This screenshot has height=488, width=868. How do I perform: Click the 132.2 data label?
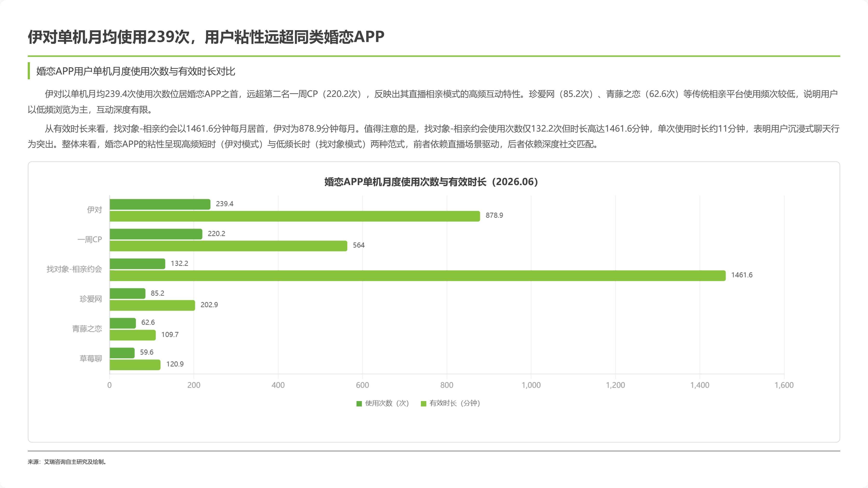coord(180,263)
